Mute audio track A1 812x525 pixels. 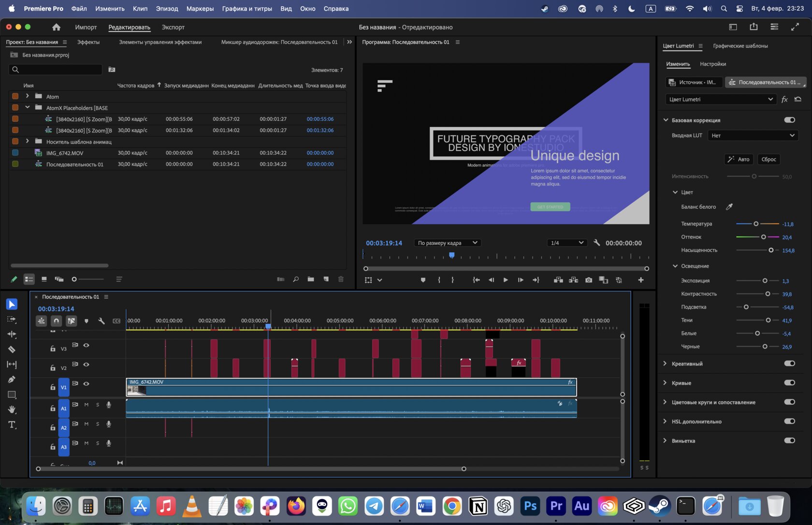point(87,405)
